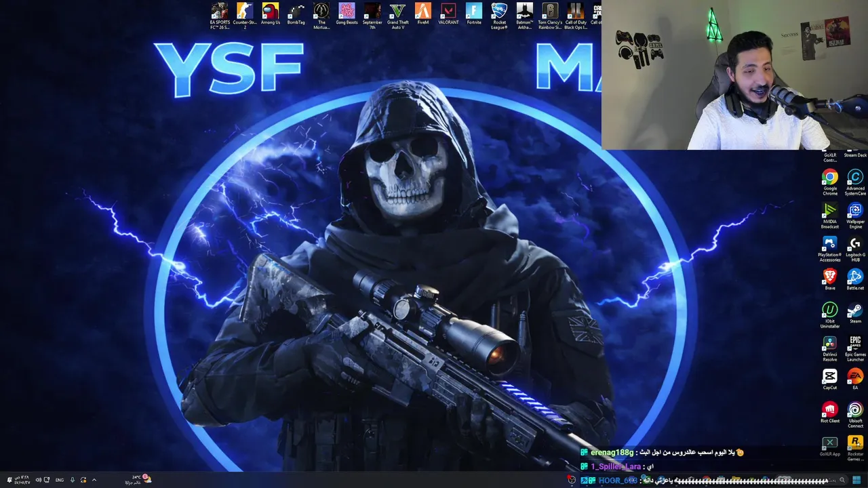Select the Ubisoft Connect desktop icon
The height and width of the screenshot is (488, 868).
(x=855, y=415)
